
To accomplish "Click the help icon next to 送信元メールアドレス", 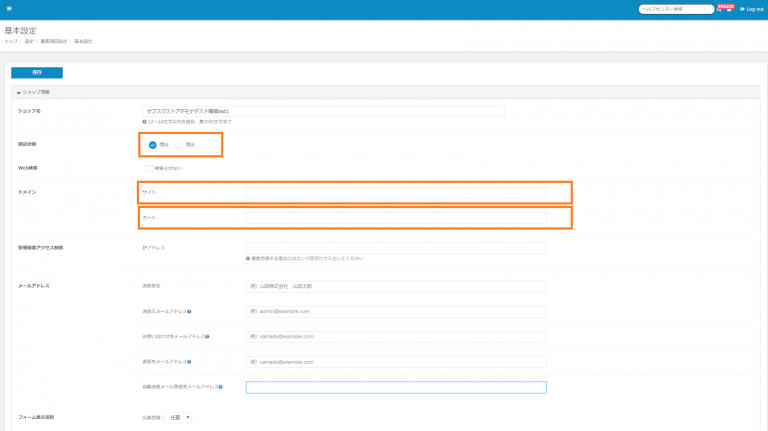I will tap(190, 311).
